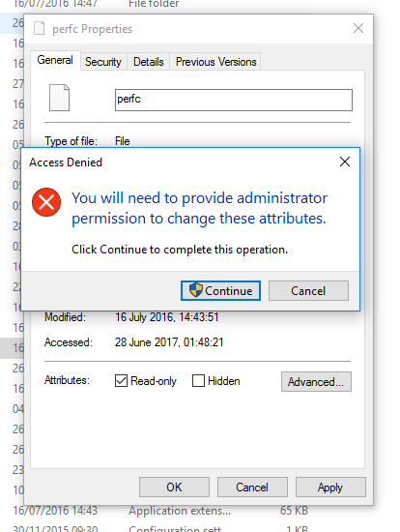This screenshot has height=532, width=400.
Task: Switch to the Details tab
Action: point(149,62)
